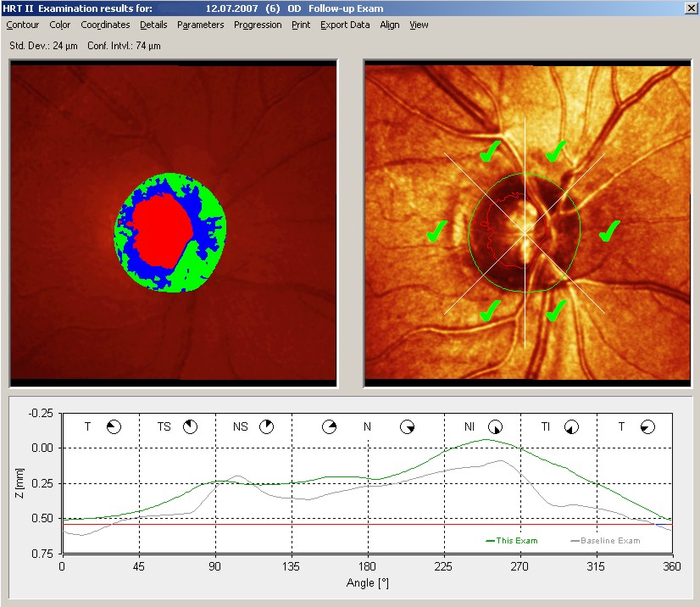Open the Parameters menu
The height and width of the screenshot is (607, 700).
pos(200,25)
